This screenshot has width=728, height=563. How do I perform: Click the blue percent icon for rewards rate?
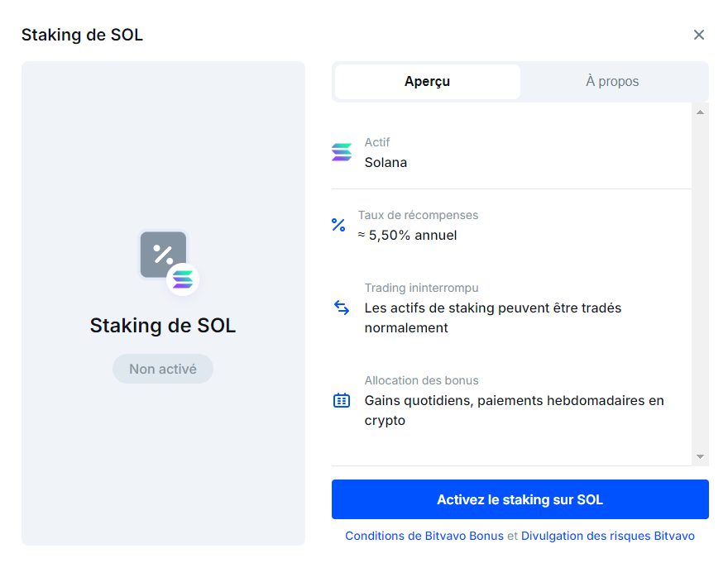click(x=338, y=225)
